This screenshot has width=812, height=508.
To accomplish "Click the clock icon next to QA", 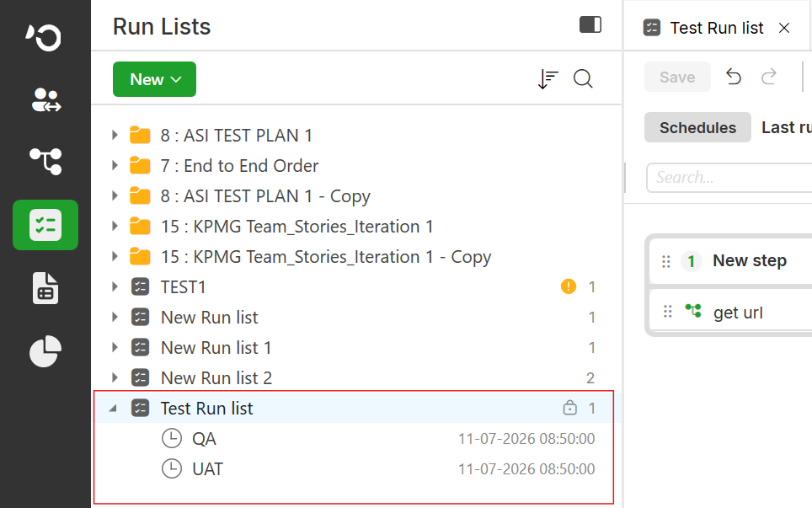I will pos(171,439).
